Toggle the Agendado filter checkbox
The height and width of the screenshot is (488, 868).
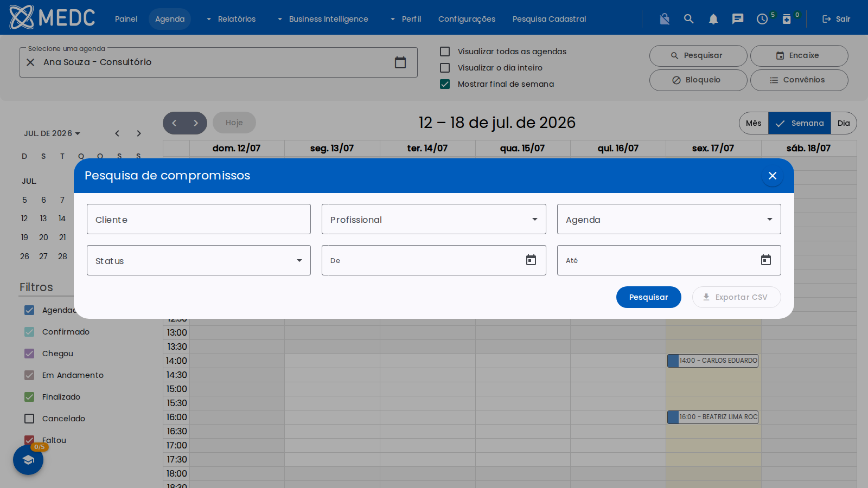coord(29,310)
